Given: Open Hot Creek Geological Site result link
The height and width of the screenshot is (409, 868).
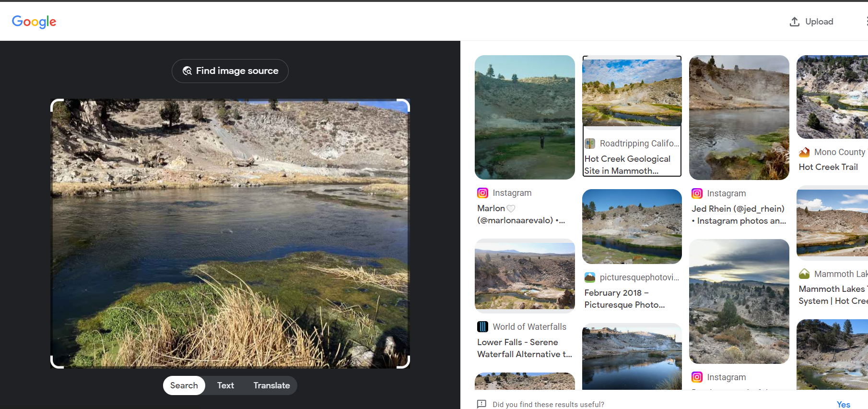Looking at the screenshot, I should tap(627, 165).
